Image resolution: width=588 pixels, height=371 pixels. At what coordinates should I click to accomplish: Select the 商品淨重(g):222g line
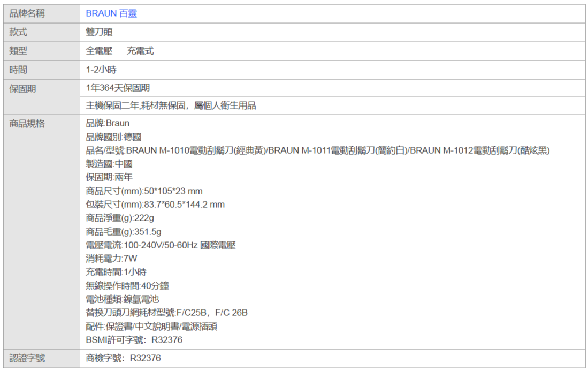[x=120, y=218]
